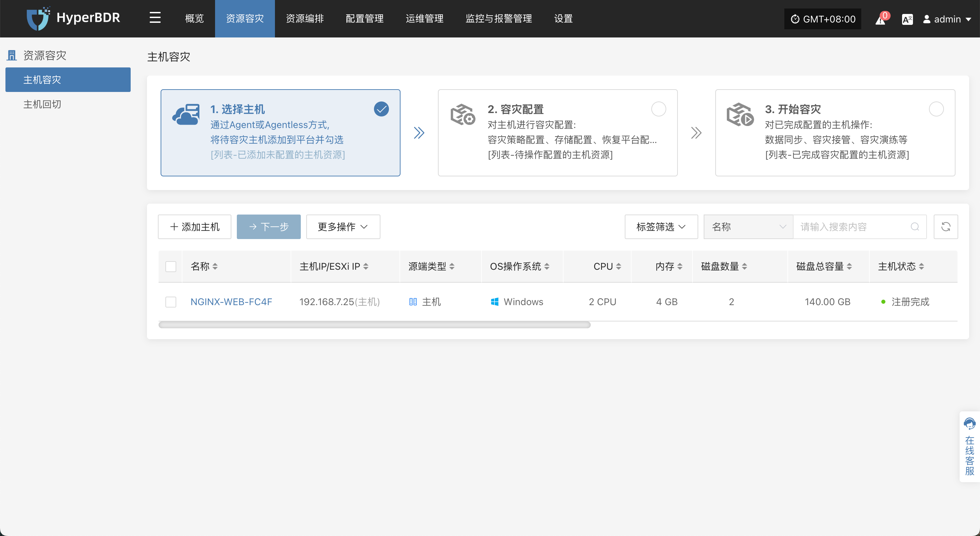Toggle the hamburger menu icon
The width and height of the screenshot is (980, 536).
(155, 18)
